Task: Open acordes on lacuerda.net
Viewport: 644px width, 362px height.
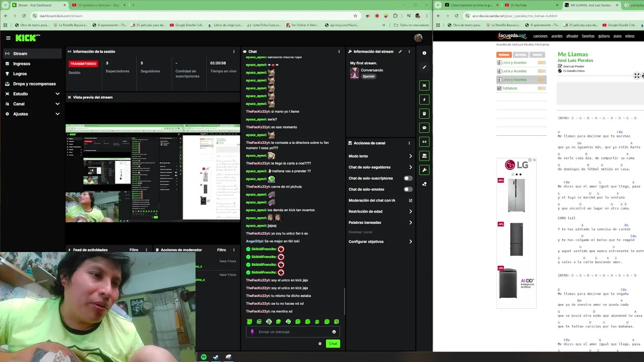Action: point(557,36)
